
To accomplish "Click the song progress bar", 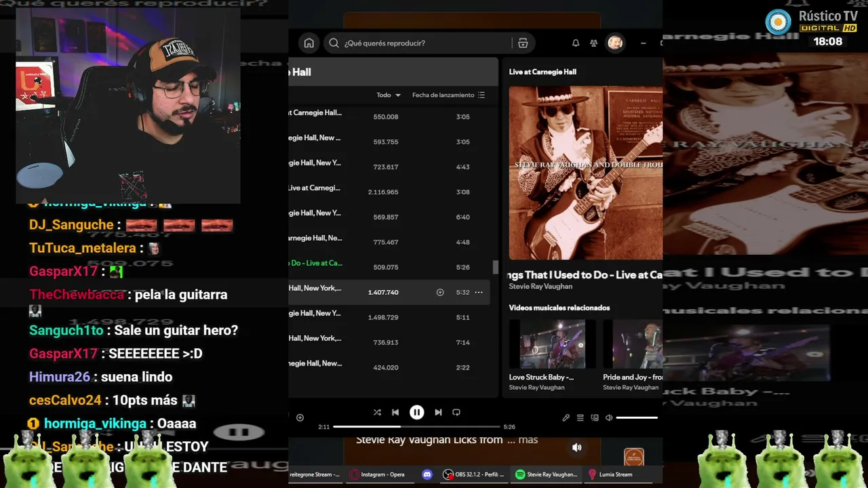I will pos(416,427).
